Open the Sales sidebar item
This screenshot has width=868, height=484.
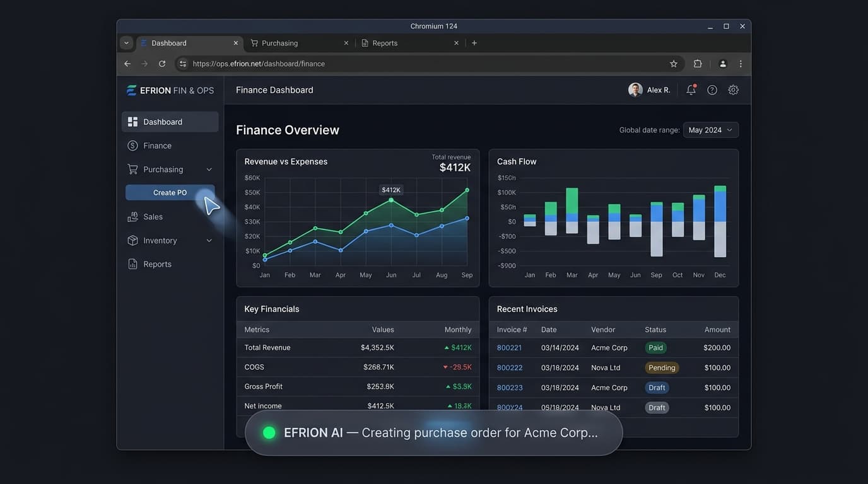click(x=170, y=217)
